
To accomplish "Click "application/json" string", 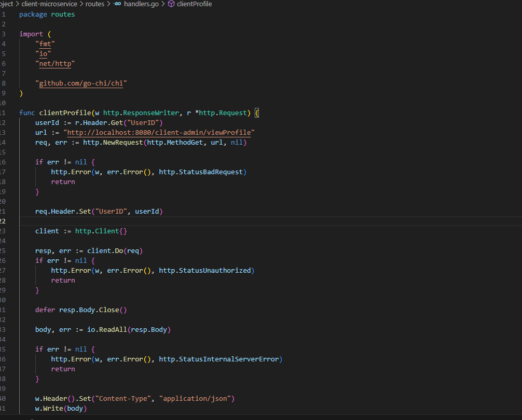I will [195, 399].
